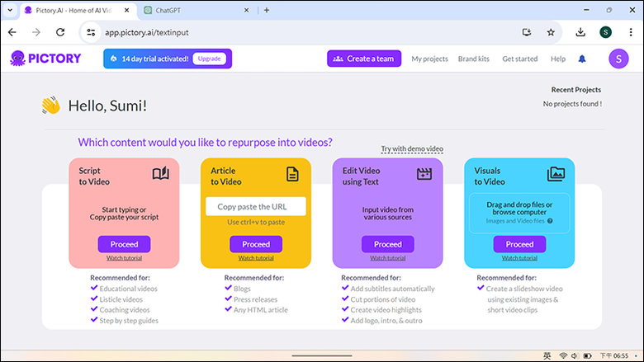Screen dimensions: 644x362
Task: Open the purple S profile avatar
Action: point(618,59)
